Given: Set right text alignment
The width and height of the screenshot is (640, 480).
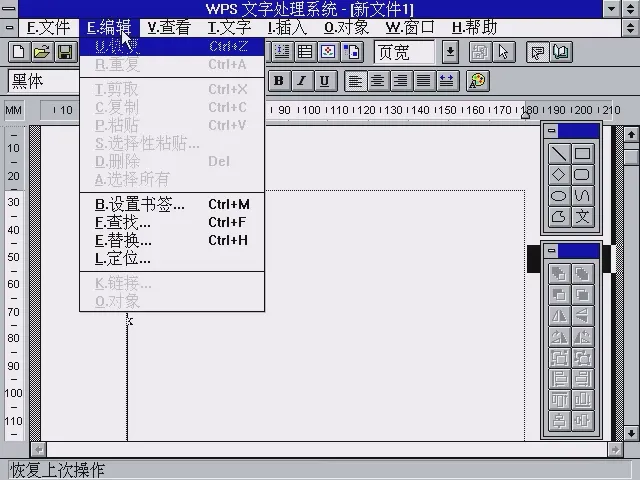Looking at the screenshot, I should 401,81.
